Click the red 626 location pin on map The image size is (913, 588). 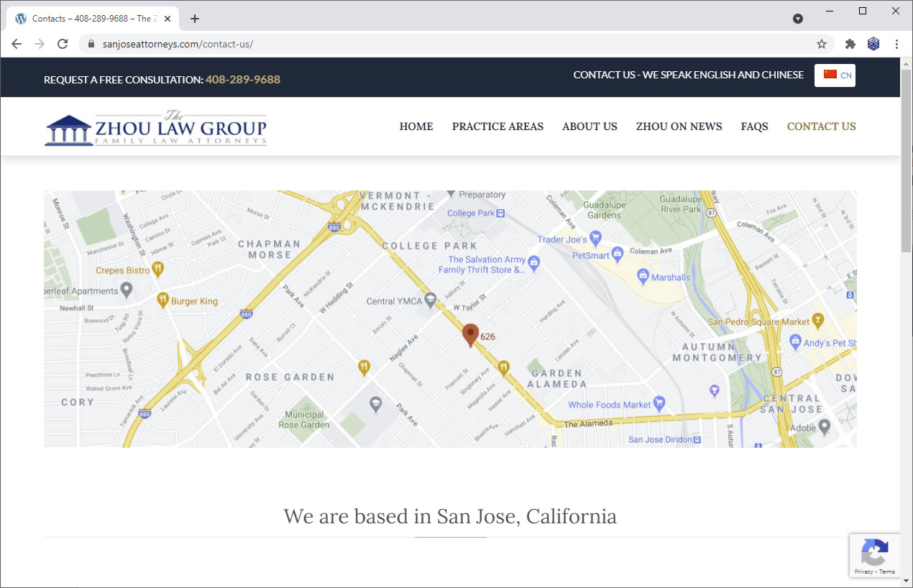tap(470, 334)
